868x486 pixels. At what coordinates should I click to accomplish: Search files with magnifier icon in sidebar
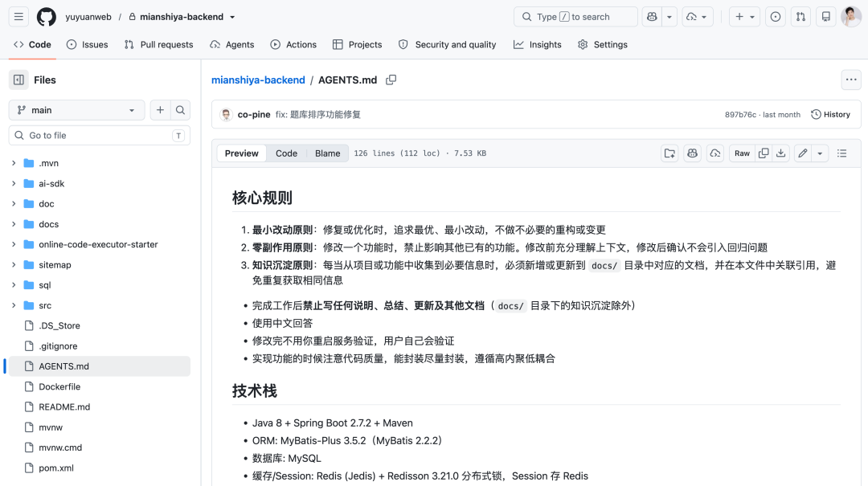point(181,110)
